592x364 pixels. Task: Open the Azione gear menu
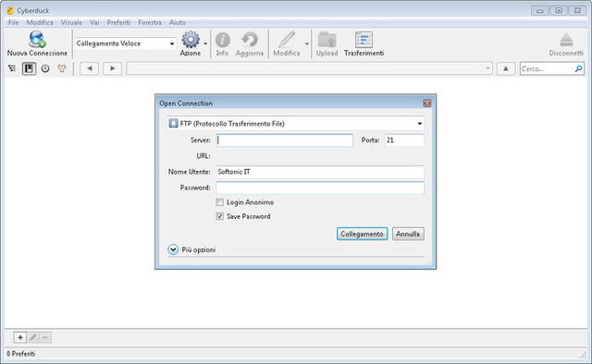coord(191,39)
